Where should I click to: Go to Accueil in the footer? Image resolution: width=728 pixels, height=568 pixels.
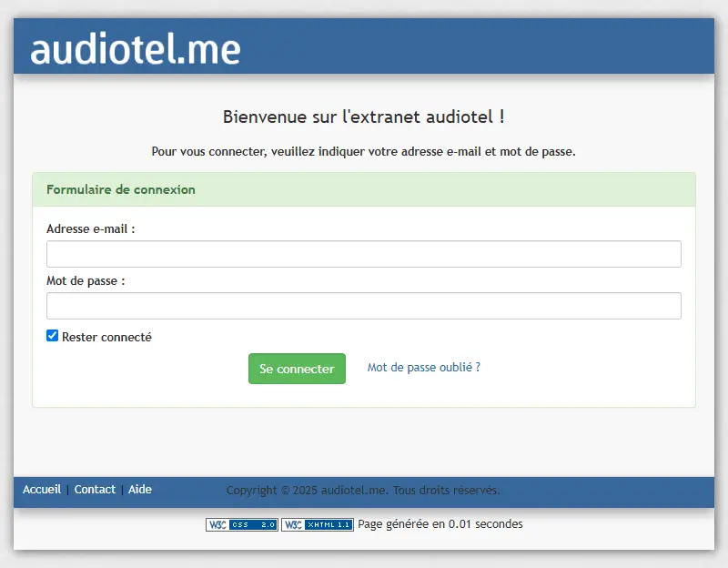click(42, 490)
